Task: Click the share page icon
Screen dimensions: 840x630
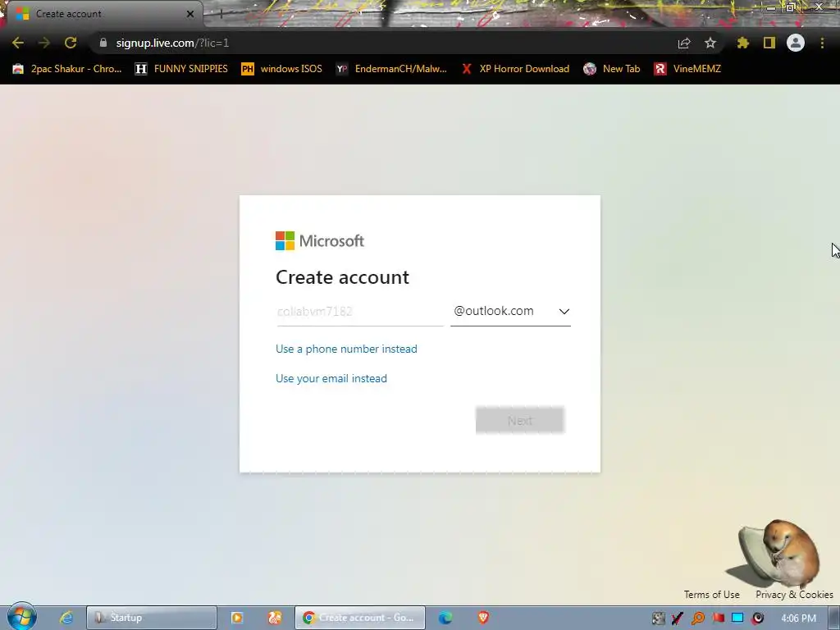Action: tap(684, 43)
